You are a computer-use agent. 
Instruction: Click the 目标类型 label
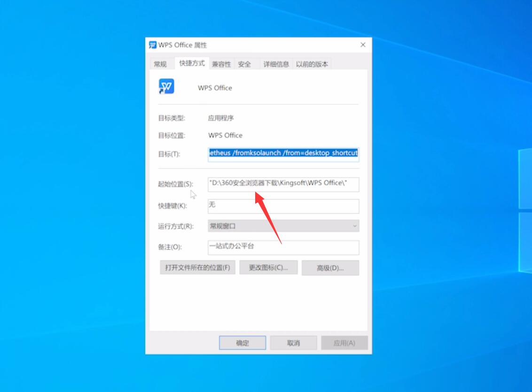pyautogui.click(x=172, y=118)
